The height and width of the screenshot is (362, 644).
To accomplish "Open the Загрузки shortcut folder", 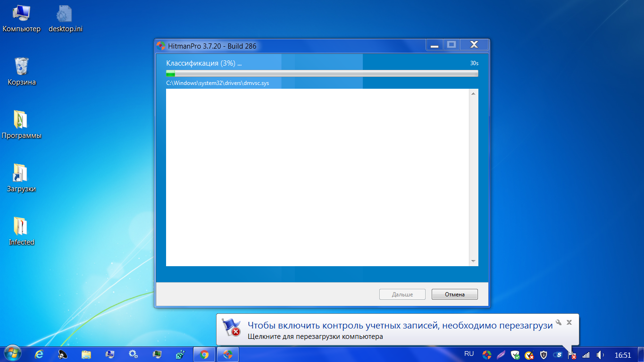I will click(x=22, y=178).
